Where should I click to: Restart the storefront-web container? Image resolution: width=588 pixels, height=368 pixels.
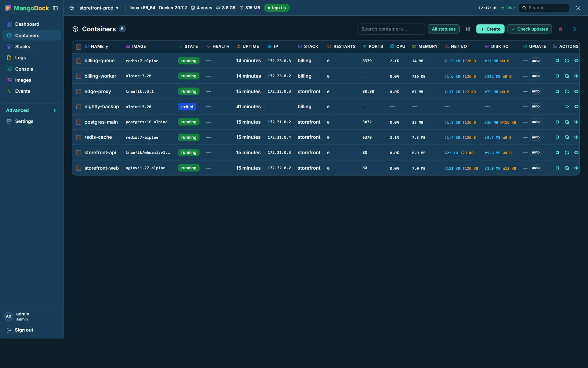tap(567, 168)
